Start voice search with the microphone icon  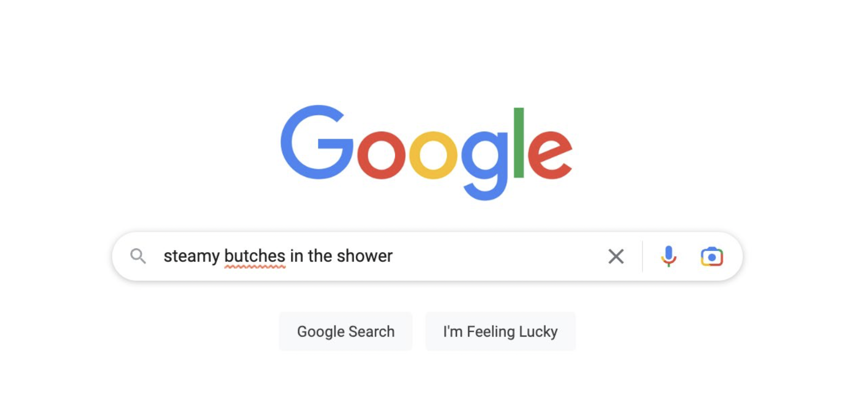pyautogui.click(x=668, y=256)
